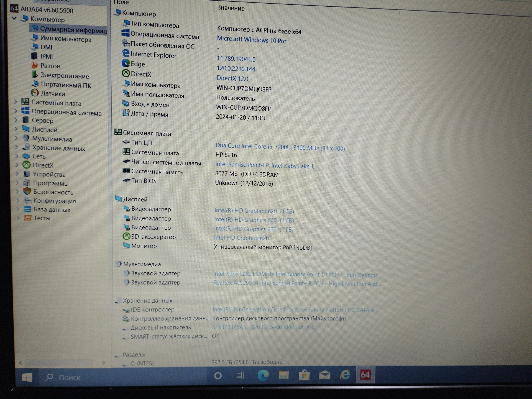This screenshot has width=532, height=399.
Task: Expand the Мультимедиа tree node
Action: (16, 138)
